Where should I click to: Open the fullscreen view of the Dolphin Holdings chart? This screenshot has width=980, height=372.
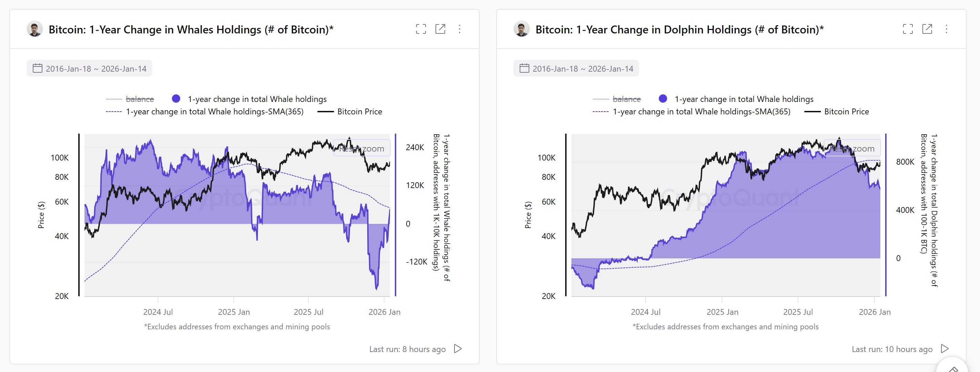pos(908,29)
